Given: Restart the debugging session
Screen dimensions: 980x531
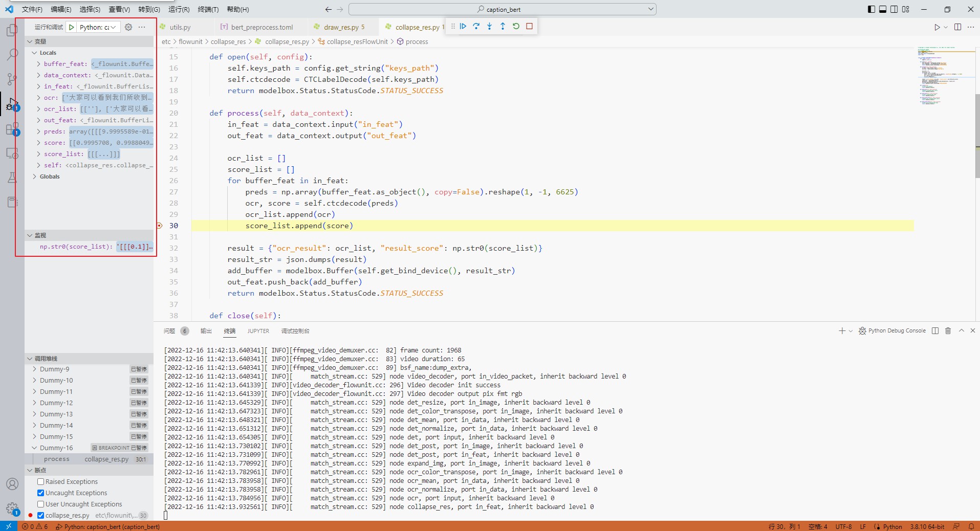Looking at the screenshot, I should tap(516, 26).
